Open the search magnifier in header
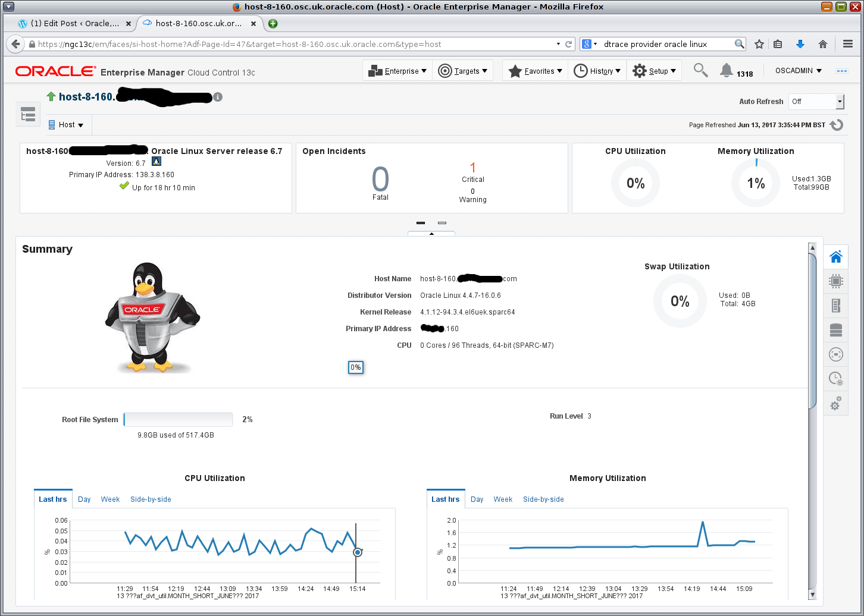 (700, 71)
